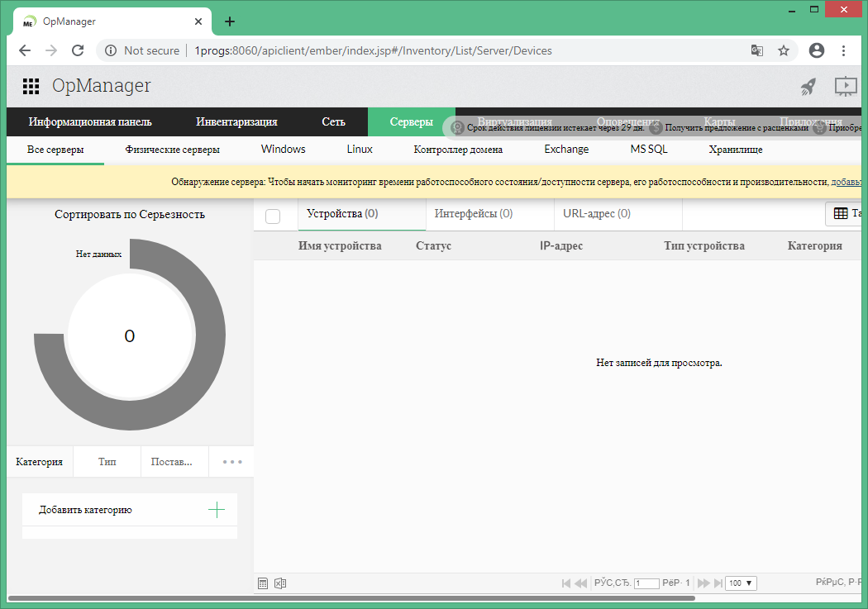Click license expiry notice text
868x609 pixels.
[556, 128]
